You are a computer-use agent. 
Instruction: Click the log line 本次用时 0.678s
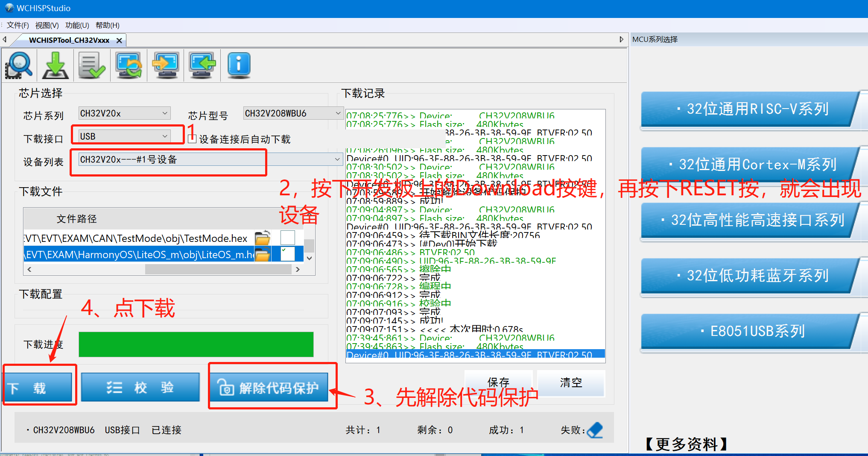435,329
